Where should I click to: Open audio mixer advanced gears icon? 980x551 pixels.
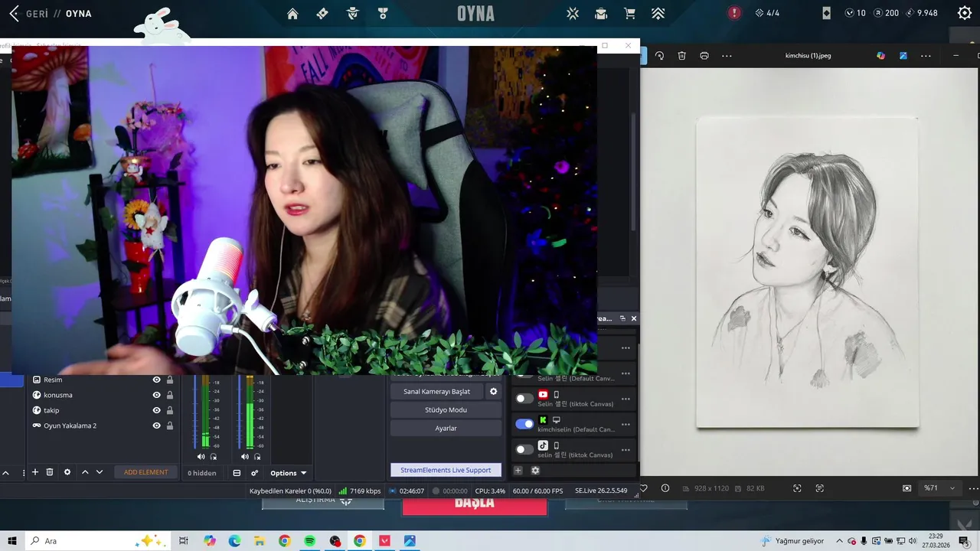click(x=254, y=473)
